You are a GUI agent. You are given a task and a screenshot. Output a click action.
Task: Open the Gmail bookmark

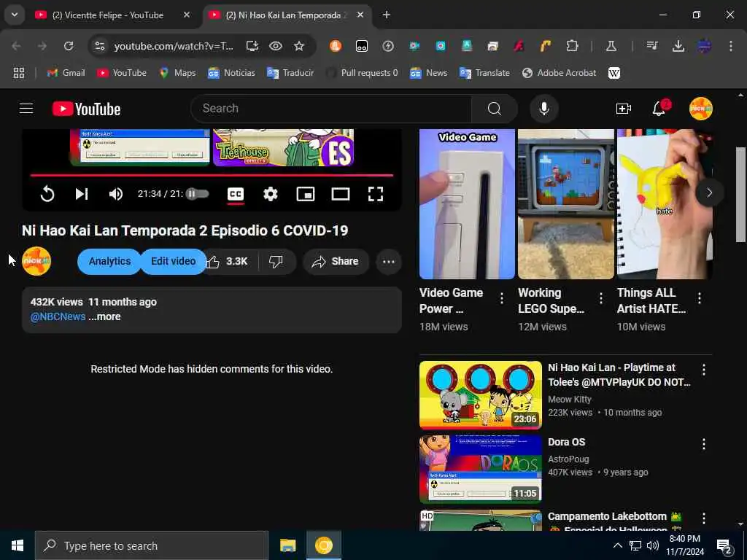66,73
